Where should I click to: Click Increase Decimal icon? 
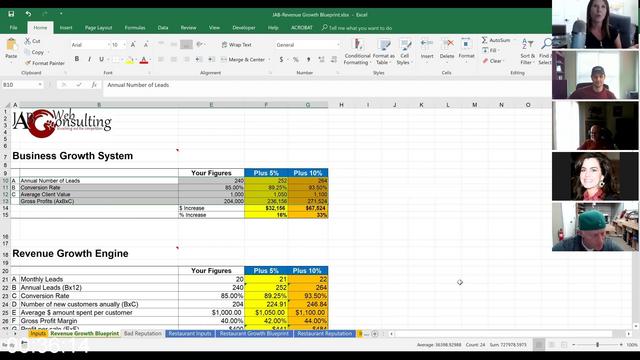click(321, 60)
